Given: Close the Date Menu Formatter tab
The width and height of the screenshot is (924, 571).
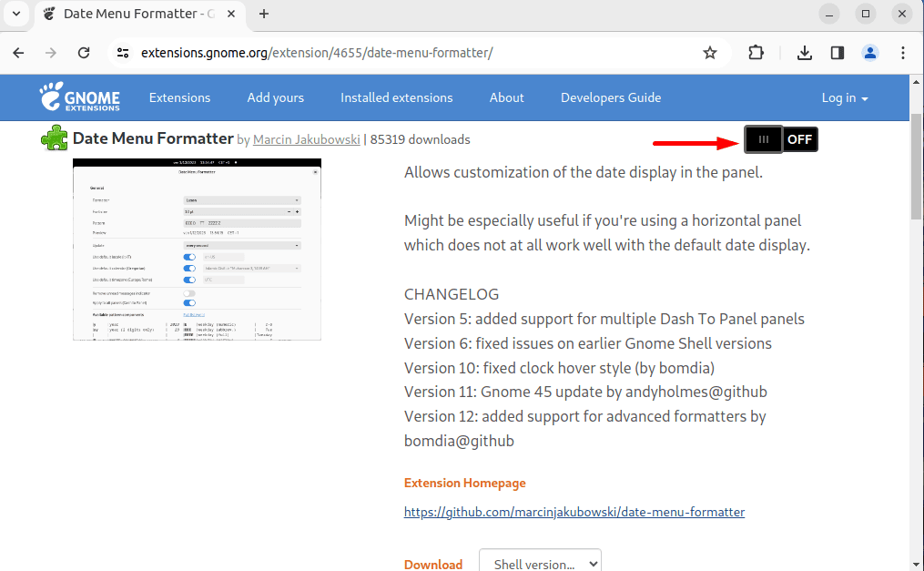Looking at the screenshot, I should pos(231,14).
